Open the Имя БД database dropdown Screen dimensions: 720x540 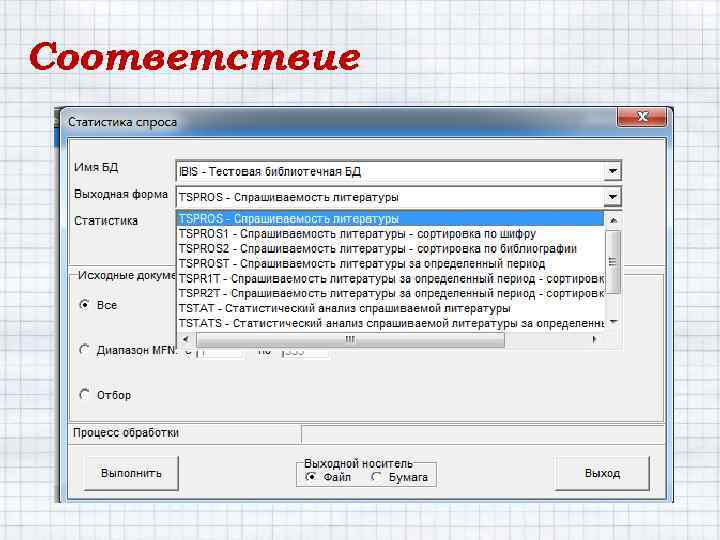pos(612,171)
